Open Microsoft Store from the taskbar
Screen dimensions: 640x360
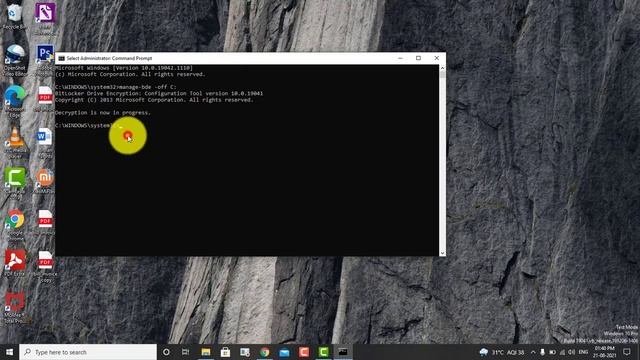[x=225, y=352]
